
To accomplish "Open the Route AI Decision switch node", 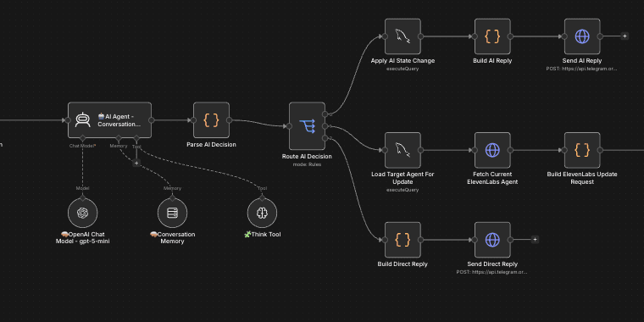I will 307,126.
